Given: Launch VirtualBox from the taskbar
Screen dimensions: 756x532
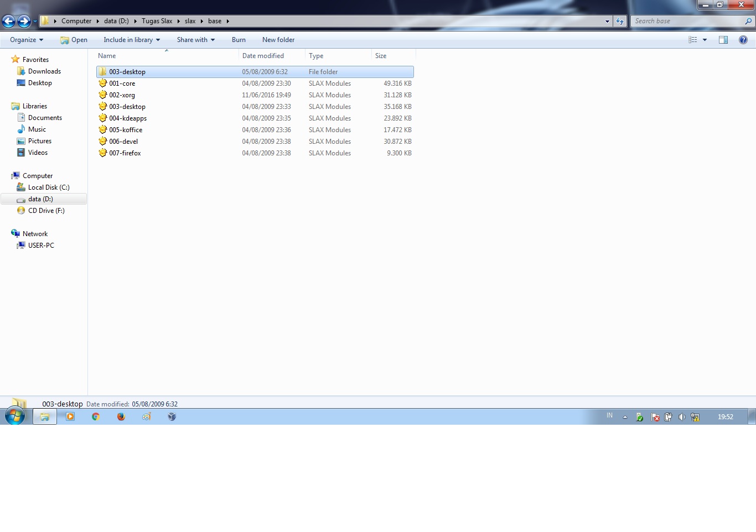Looking at the screenshot, I should tap(172, 416).
